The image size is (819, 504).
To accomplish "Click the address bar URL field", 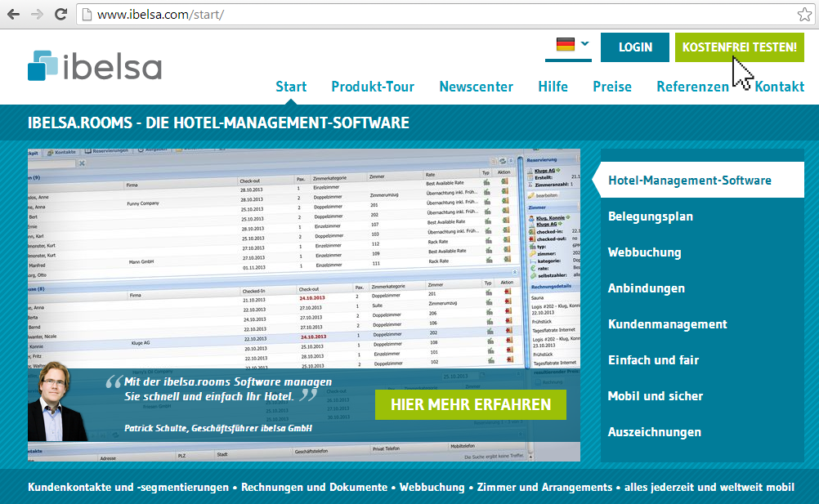I will click(409, 15).
